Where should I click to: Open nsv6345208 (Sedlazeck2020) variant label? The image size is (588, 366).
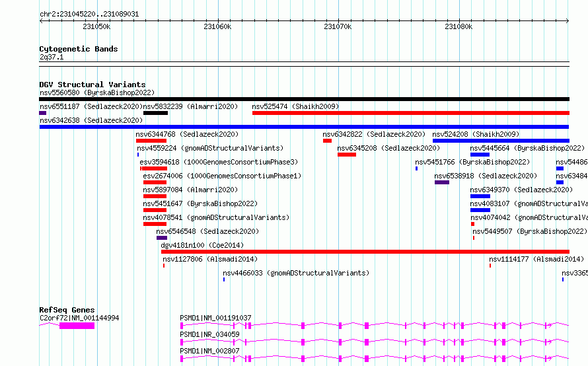coord(388,148)
